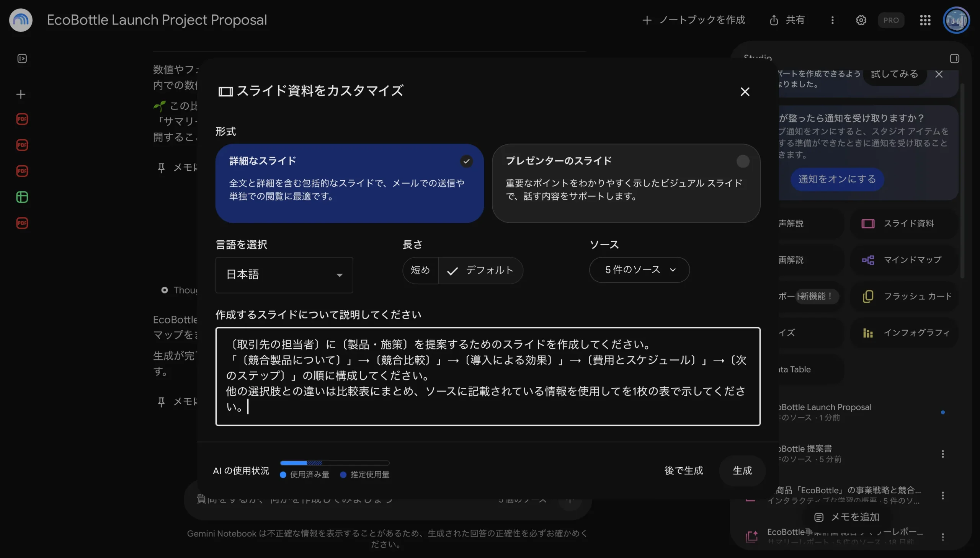Open インフォグラフィ tile in Studio
Viewport: 980px width, 558px height.
904,333
